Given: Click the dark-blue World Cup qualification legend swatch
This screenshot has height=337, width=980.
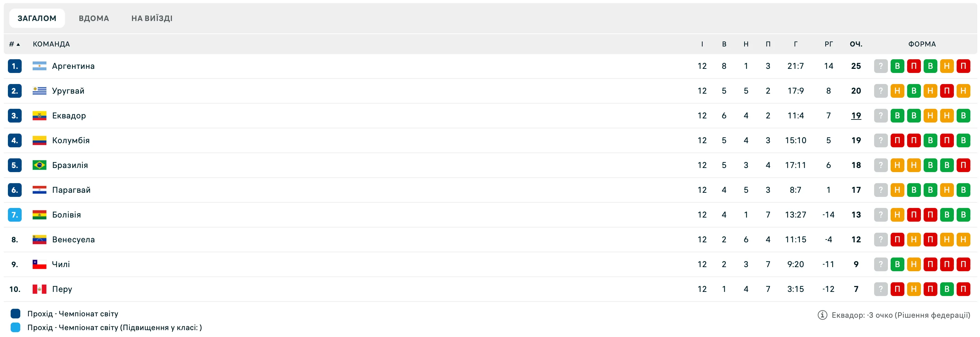Looking at the screenshot, I should tap(15, 314).
